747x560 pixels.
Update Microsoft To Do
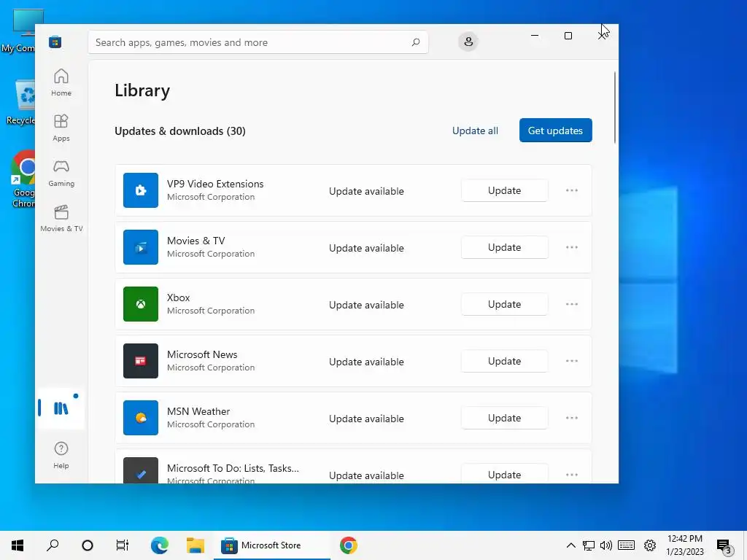point(505,474)
